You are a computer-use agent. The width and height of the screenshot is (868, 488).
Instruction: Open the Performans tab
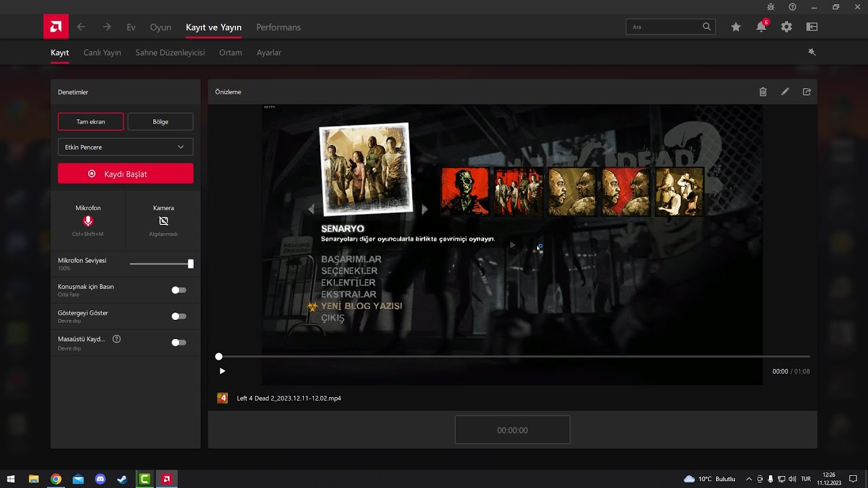click(x=279, y=27)
